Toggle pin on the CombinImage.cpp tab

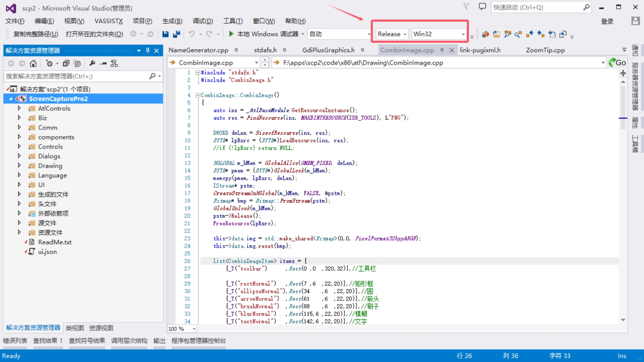442,50
